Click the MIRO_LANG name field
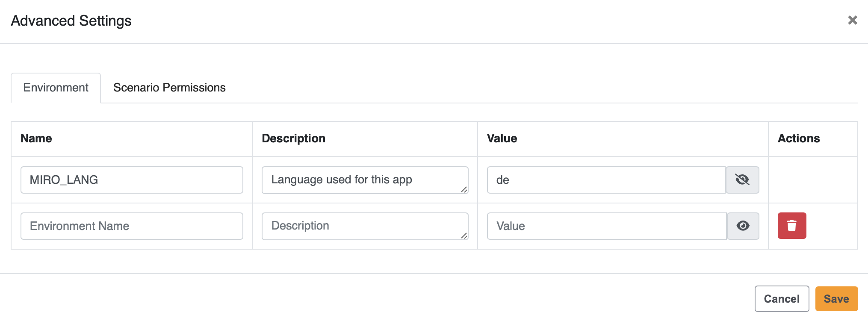Image resolution: width=868 pixels, height=321 pixels. pos(132,180)
